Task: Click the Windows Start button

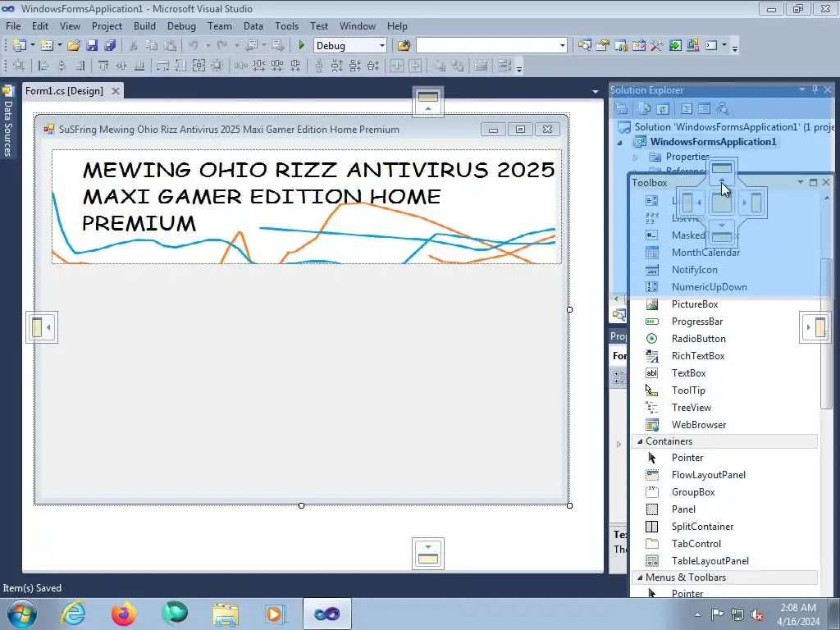Action: (22, 614)
